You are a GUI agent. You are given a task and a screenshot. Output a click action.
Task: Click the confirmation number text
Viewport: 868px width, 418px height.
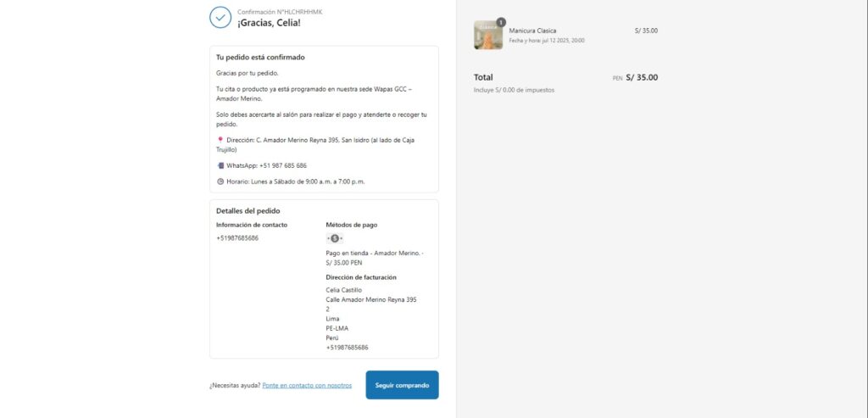[280, 12]
